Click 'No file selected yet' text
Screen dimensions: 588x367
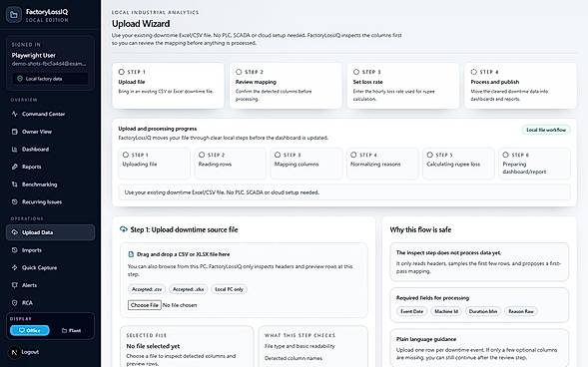coord(153,346)
